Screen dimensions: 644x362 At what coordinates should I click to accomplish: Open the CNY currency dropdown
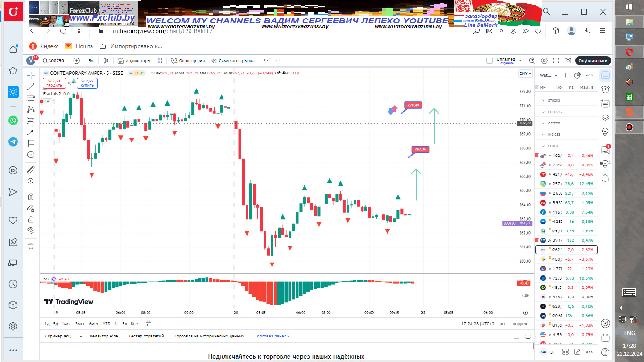point(525,74)
